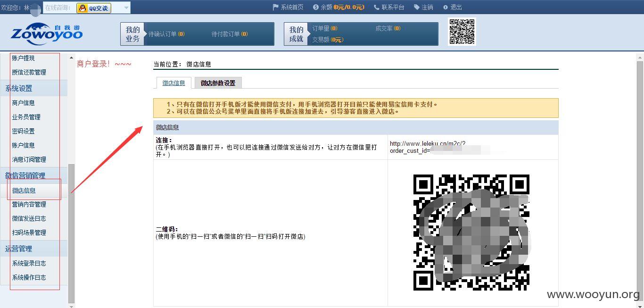644x308 pixels.
Task: Open 待确认订单 pending orders
Action: click(166, 34)
